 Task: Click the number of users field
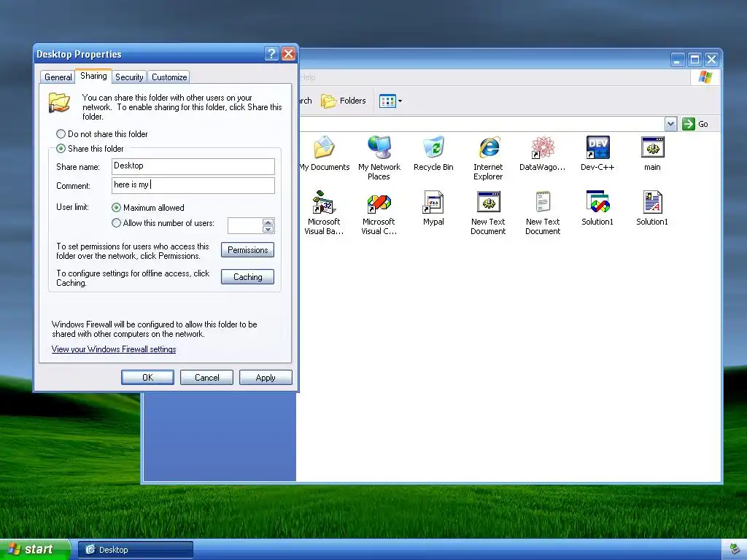click(x=245, y=226)
